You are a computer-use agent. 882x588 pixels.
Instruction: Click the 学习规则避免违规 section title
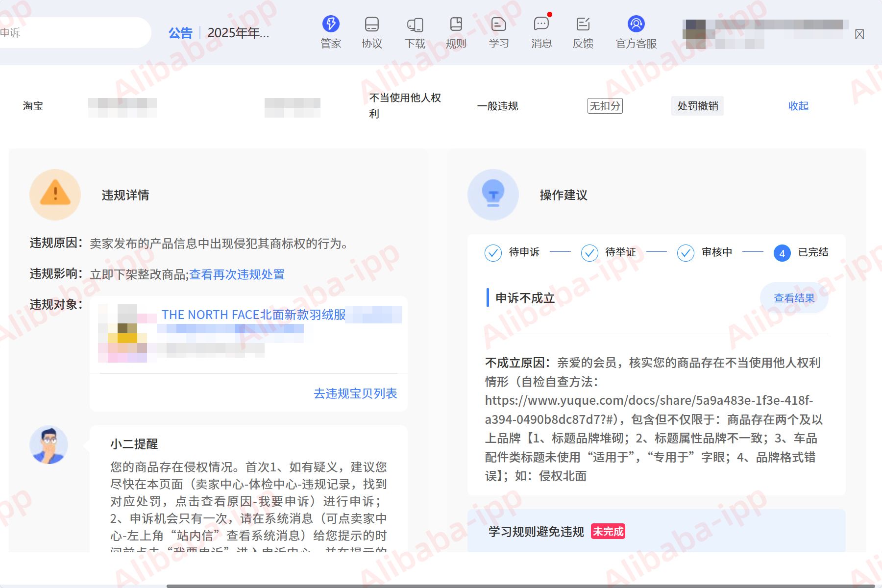[x=536, y=532]
